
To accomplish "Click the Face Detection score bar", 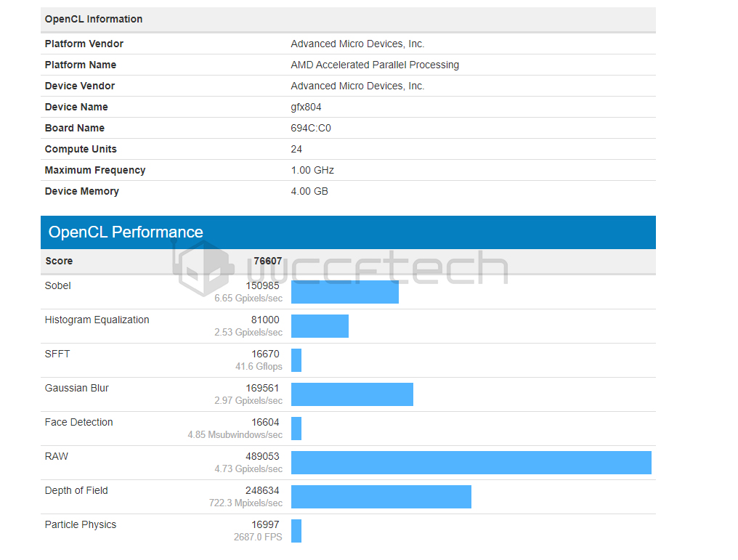I will pos(296,429).
